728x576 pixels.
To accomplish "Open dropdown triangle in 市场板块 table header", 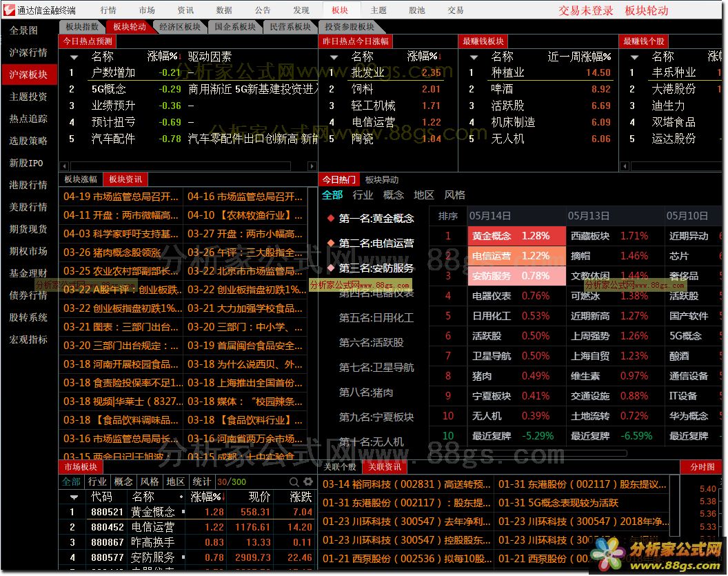I will 73,497.
